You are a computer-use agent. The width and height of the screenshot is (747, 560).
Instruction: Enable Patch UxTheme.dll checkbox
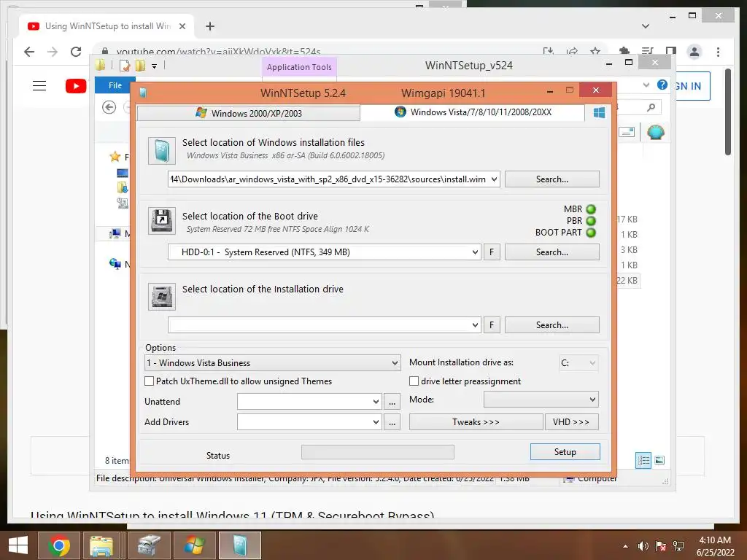click(x=149, y=381)
